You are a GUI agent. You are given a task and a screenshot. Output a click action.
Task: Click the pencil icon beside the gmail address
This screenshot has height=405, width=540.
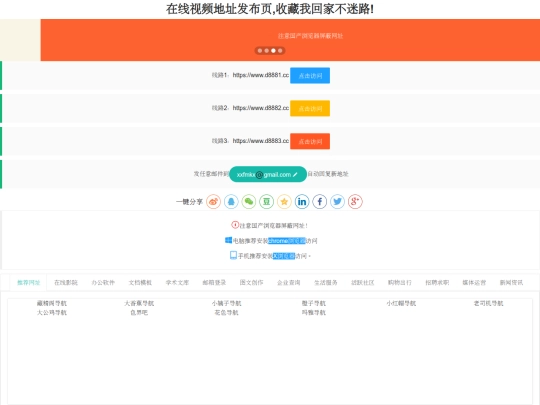[295, 175]
